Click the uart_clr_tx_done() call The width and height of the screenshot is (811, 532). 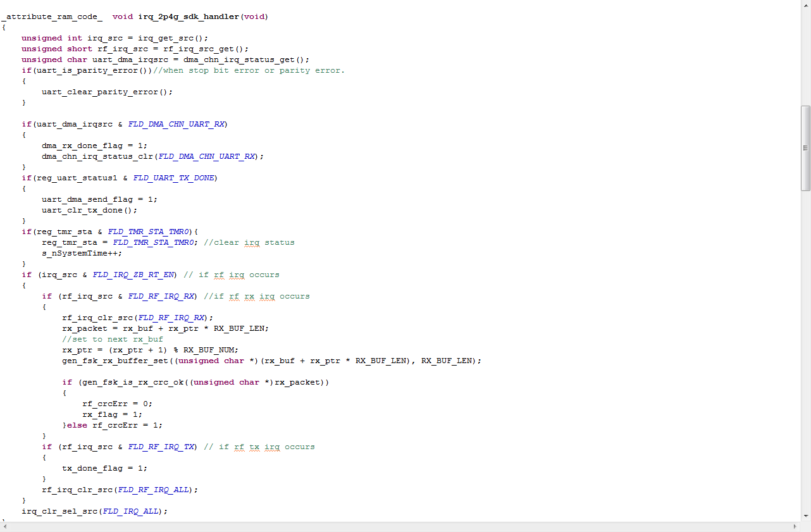89,210
